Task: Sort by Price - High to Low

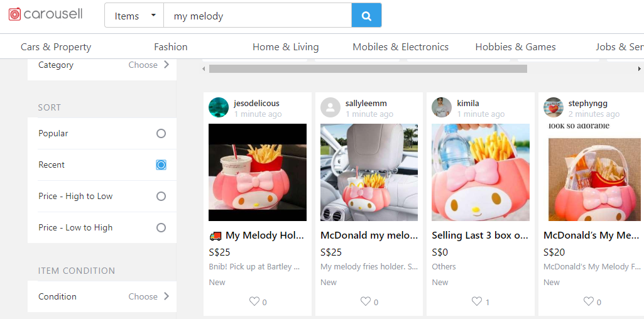Action: coord(161,197)
